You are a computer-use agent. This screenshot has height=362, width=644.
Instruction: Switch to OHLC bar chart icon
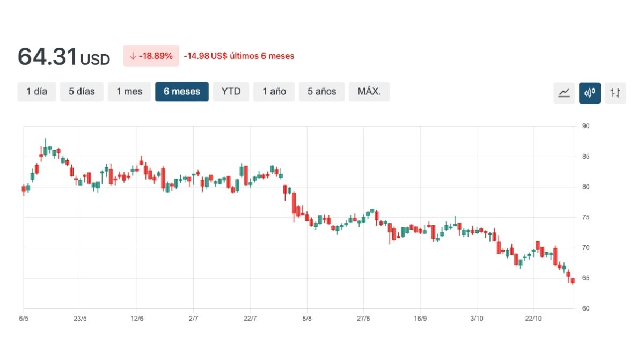(x=615, y=93)
